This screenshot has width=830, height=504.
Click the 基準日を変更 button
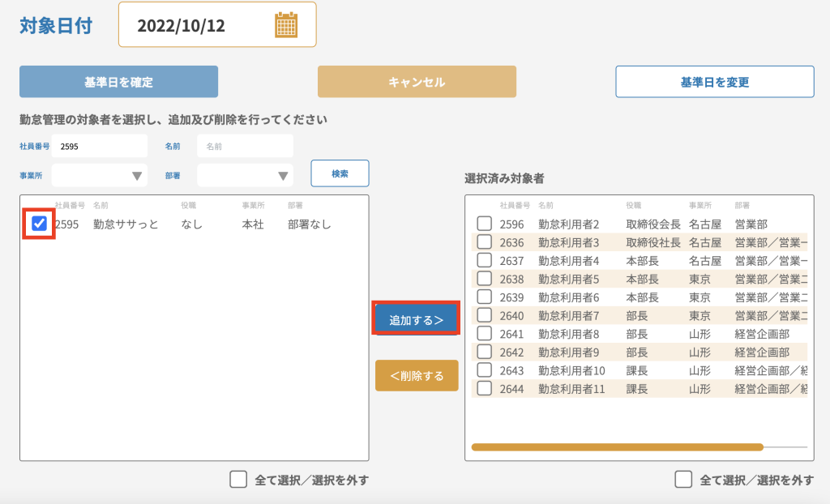(x=715, y=82)
